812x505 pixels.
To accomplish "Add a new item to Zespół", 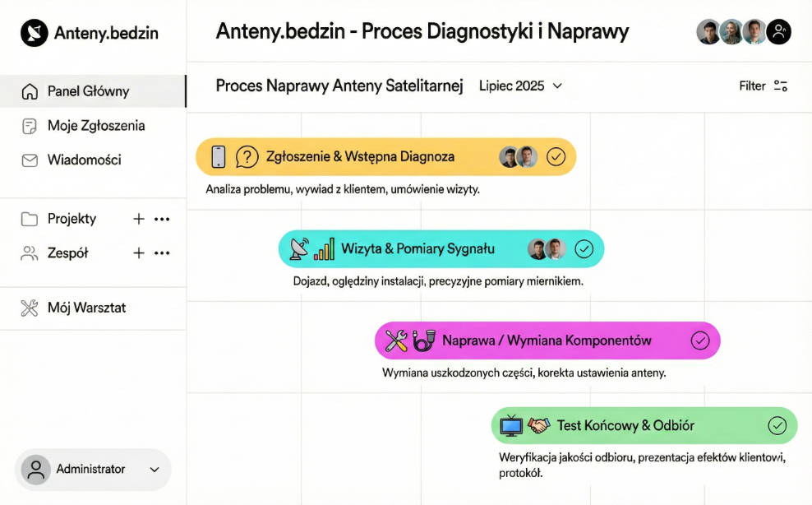I will pos(139,253).
